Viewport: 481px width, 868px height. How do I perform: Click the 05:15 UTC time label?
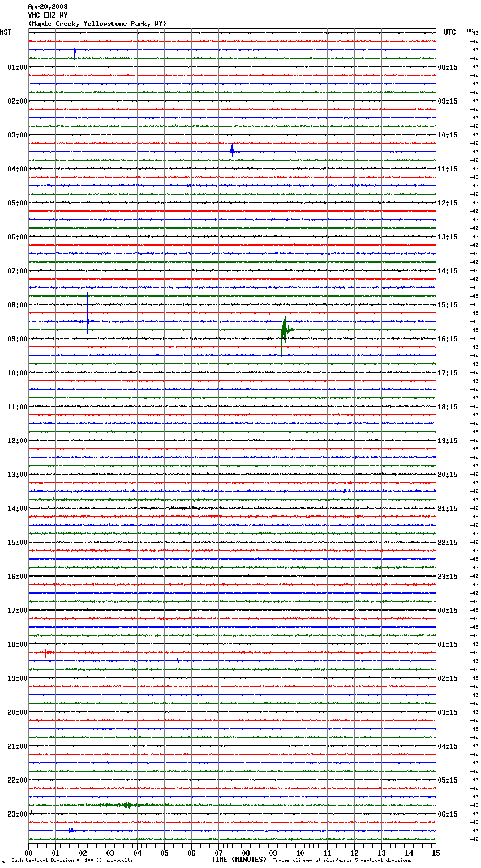click(x=448, y=780)
